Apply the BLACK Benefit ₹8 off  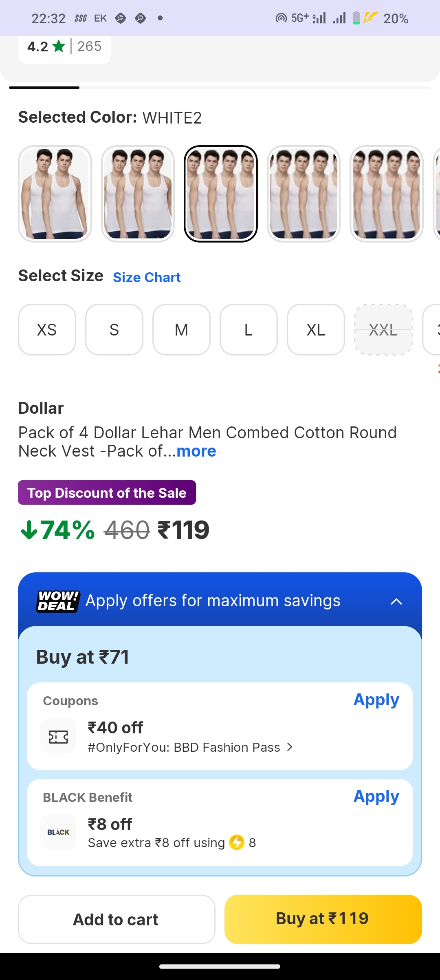(376, 797)
